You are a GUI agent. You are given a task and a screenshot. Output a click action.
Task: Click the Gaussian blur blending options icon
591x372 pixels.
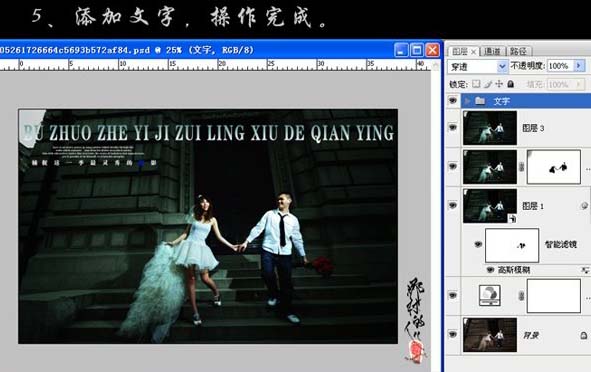coord(585,270)
